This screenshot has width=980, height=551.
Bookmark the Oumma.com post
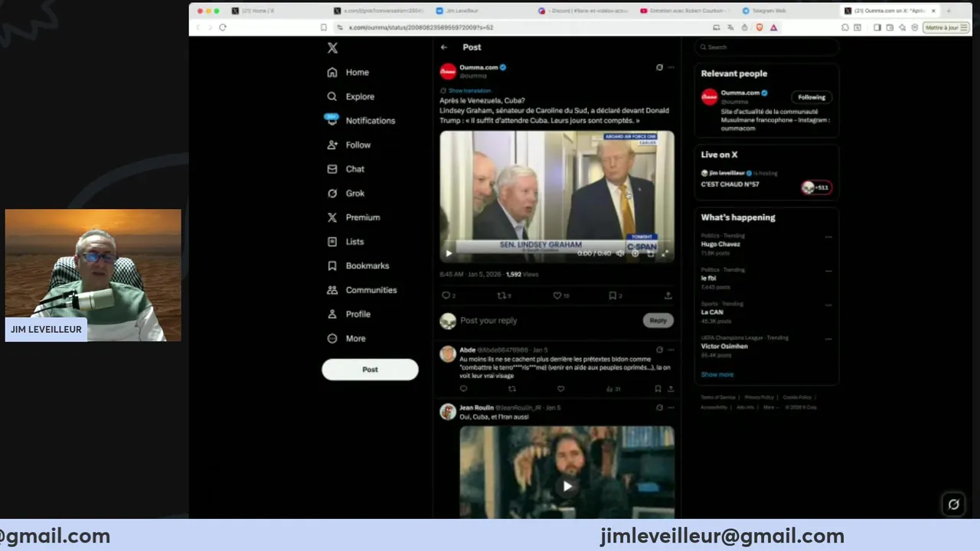[612, 295]
